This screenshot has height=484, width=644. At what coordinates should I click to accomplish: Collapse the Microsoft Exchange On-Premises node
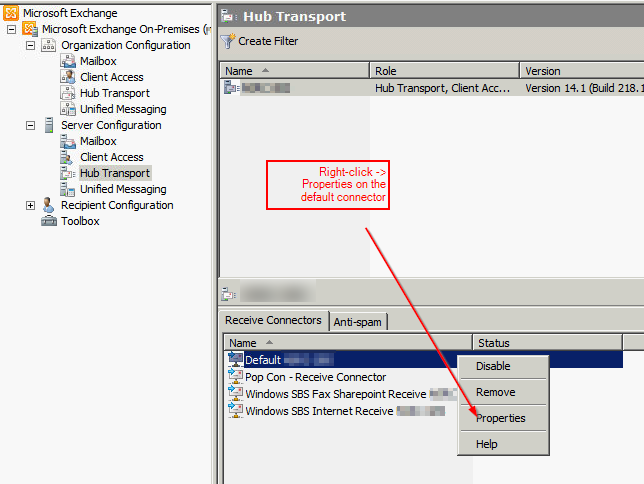[12, 29]
